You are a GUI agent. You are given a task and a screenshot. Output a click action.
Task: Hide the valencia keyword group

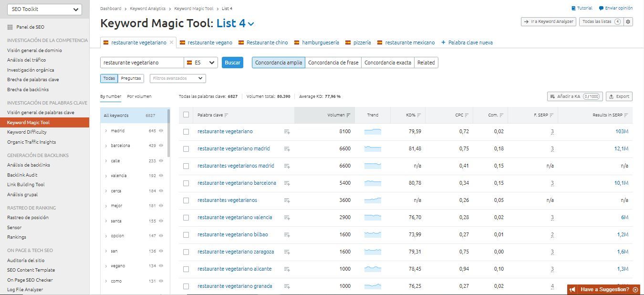[x=161, y=176]
